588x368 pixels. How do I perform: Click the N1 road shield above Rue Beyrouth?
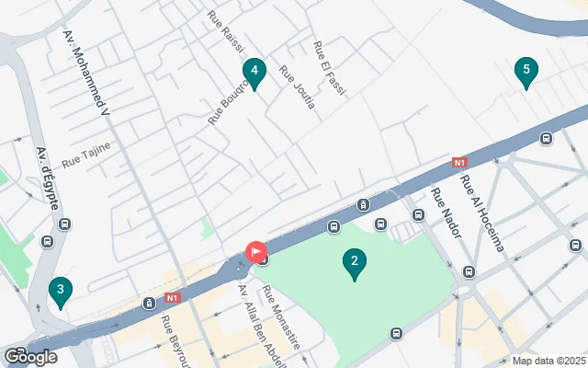(x=172, y=298)
